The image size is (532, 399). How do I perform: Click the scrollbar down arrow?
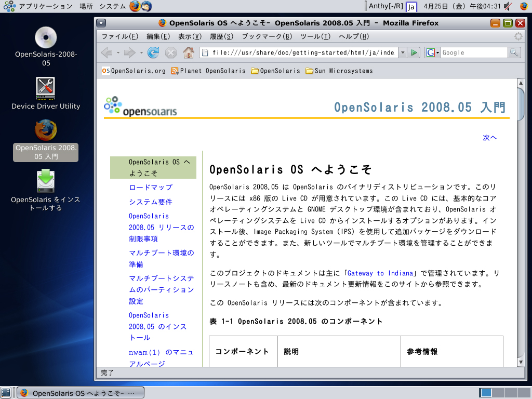tap(521, 362)
